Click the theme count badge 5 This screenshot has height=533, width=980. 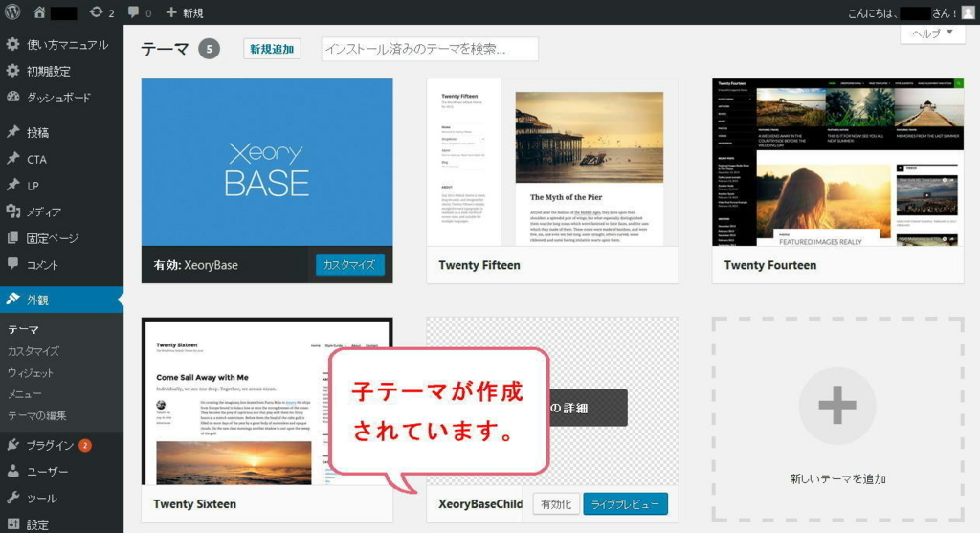click(210, 49)
